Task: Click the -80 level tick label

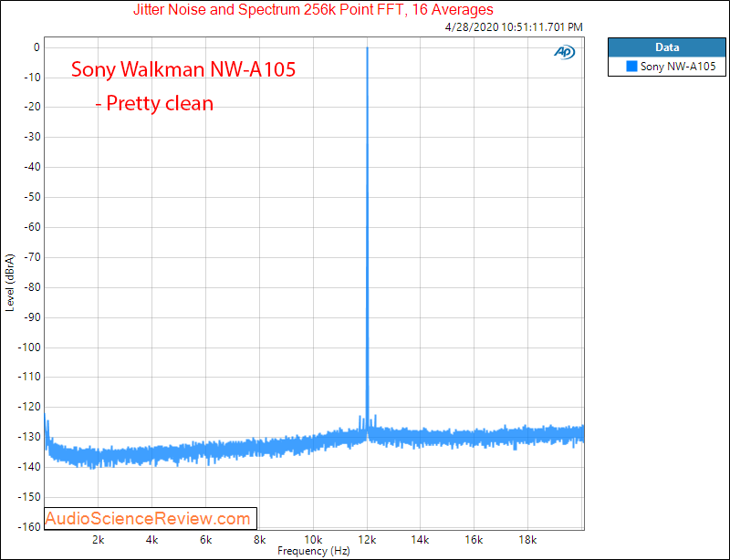Action: point(32,287)
